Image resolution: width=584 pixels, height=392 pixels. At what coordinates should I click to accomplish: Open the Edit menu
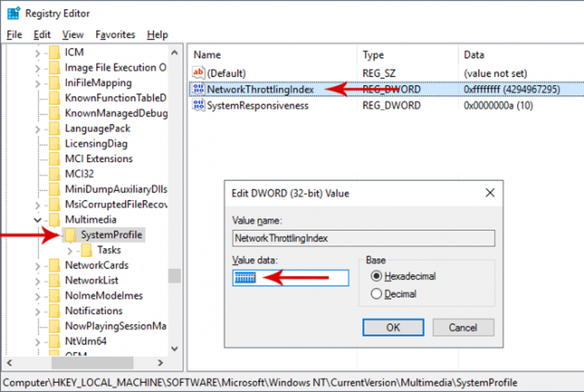click(x=42, y=35)
